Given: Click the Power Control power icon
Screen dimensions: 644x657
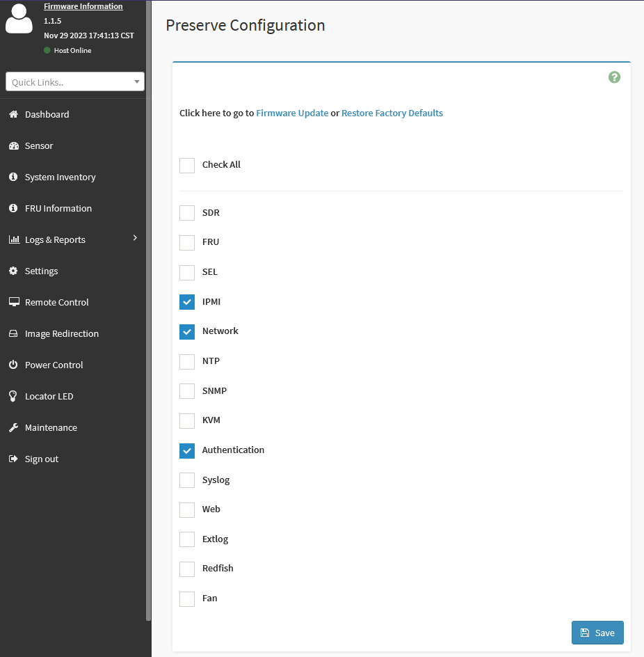Looking at the screenshot, I should pyautogui.click(x=13, y=365).
